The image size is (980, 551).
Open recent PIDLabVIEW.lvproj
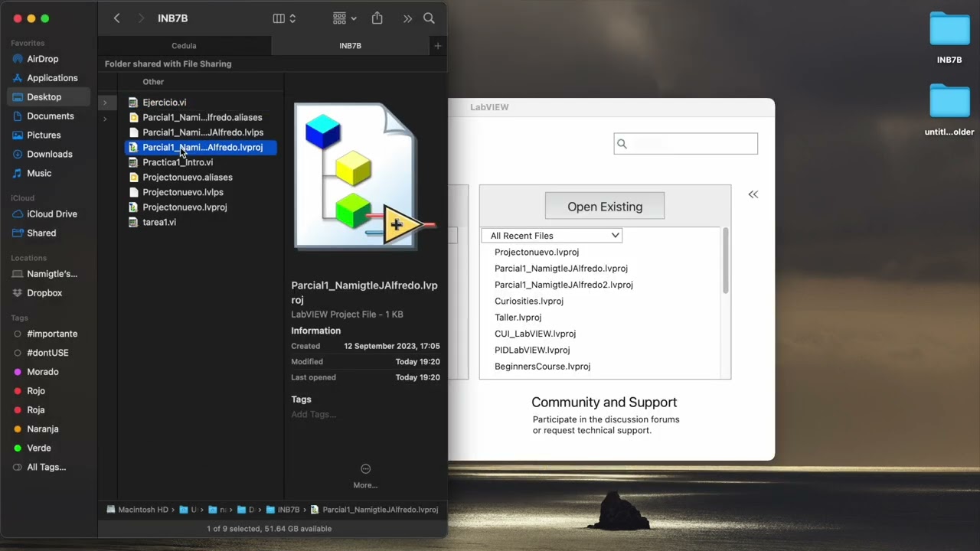[532, 350]
